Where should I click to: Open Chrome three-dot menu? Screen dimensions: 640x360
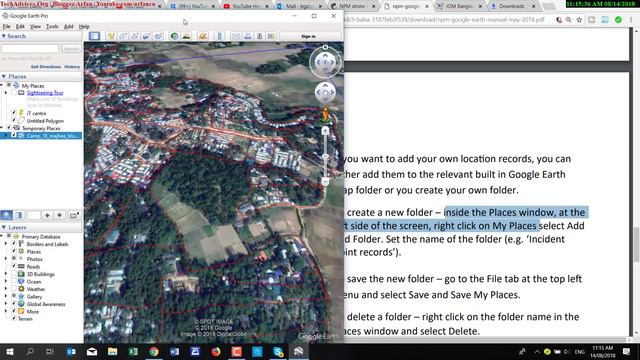tap(631, 20)
